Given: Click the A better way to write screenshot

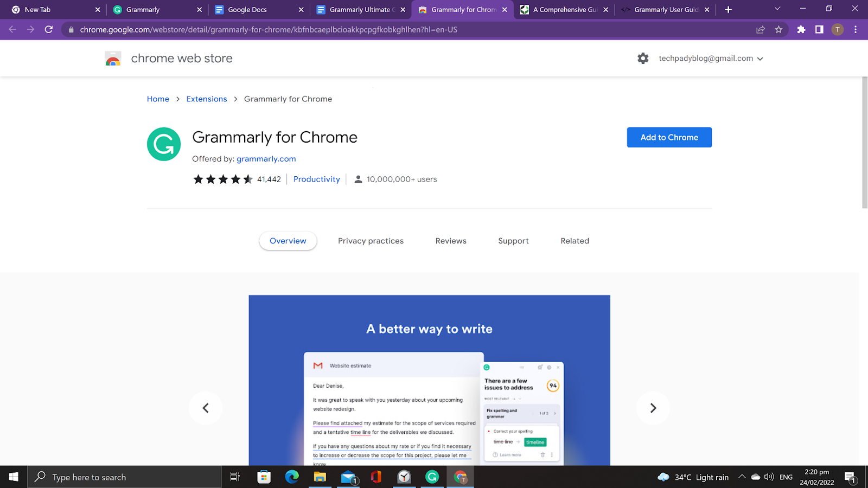Looking at the screenshot, I should [429, 380].
